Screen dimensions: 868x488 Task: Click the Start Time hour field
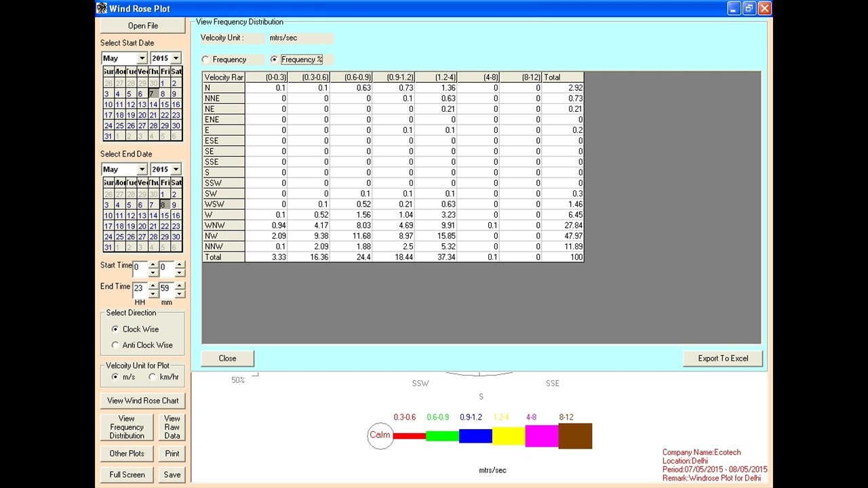(x=140, y=268)
